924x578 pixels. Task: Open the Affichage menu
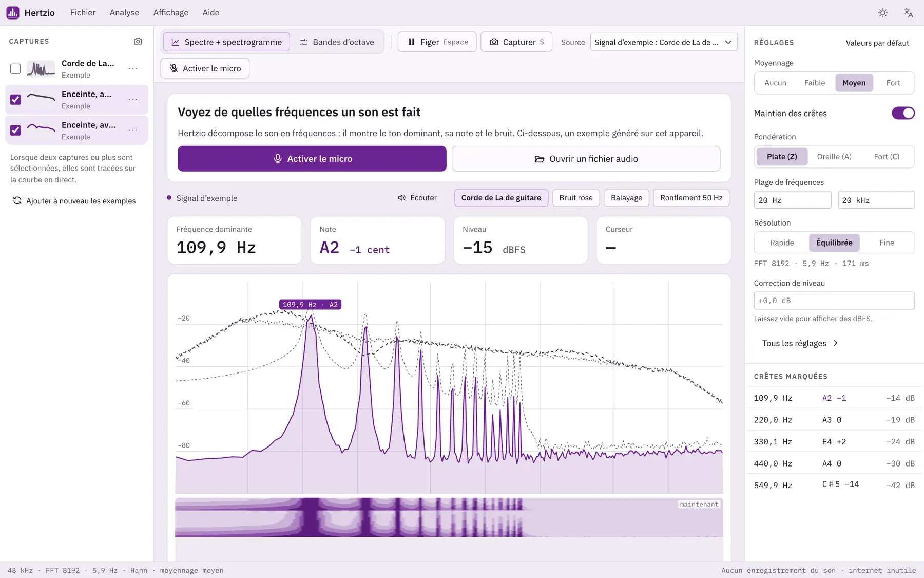pyautogui.click(x=171, y=13)
